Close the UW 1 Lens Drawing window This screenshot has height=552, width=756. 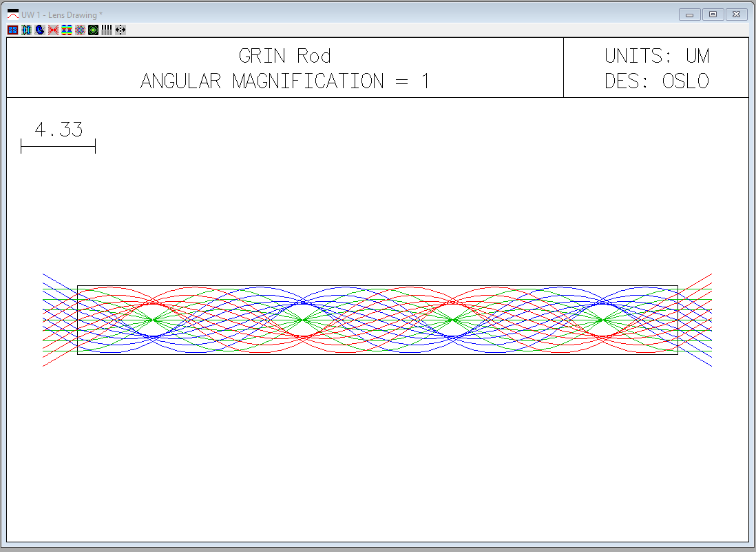736,14
